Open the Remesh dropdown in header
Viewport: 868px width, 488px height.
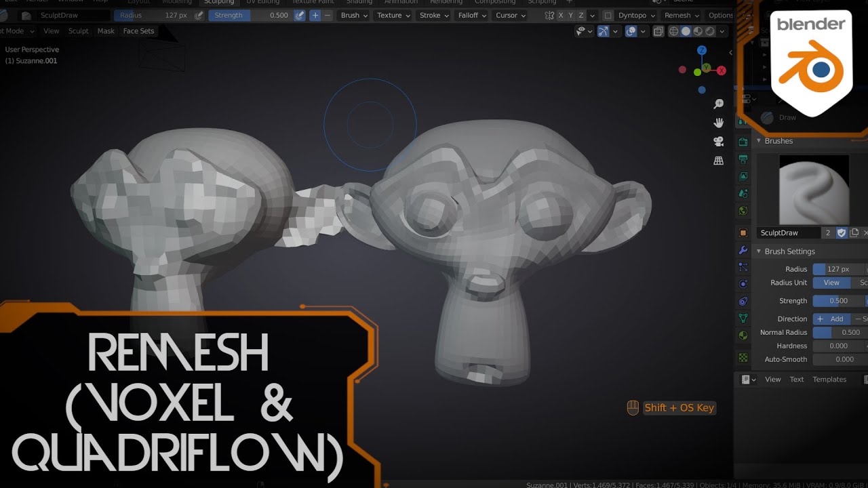point(682,15)
